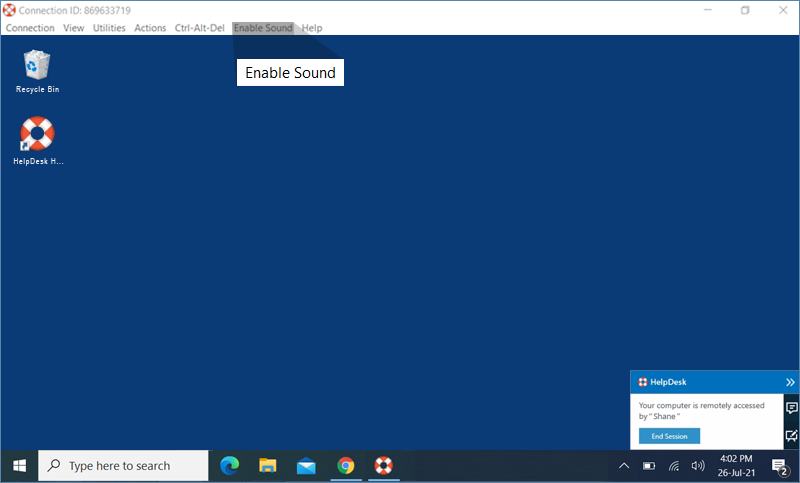The height and width of the screenshot is (483, 800).
Task: Collapse the HelpDesk notification panel
Action: click(x=790, y=382)
